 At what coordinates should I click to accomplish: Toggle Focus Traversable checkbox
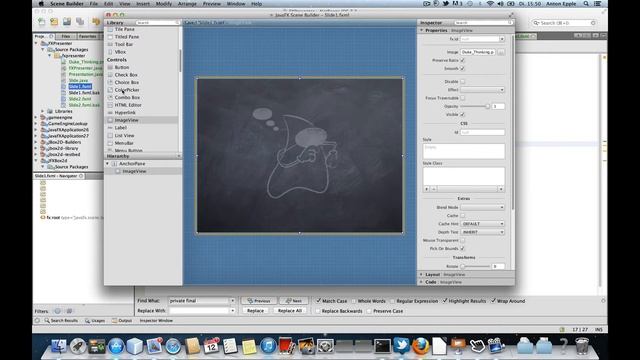tap(462, 98)
